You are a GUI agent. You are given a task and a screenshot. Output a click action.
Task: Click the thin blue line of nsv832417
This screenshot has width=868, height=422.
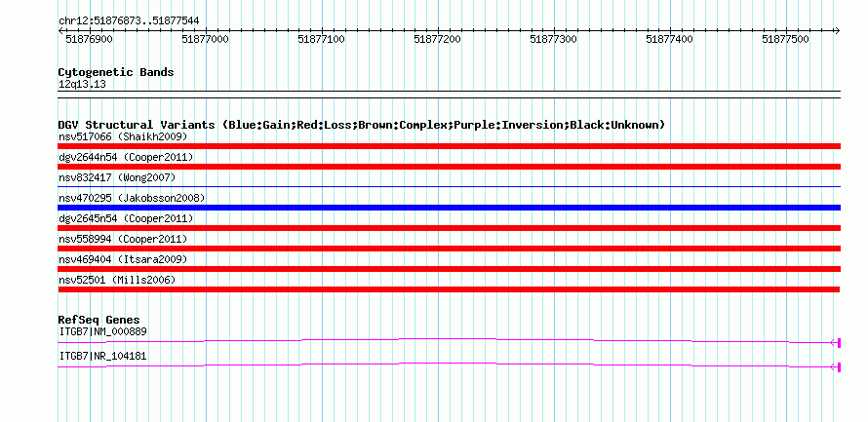tap(449, 187)
